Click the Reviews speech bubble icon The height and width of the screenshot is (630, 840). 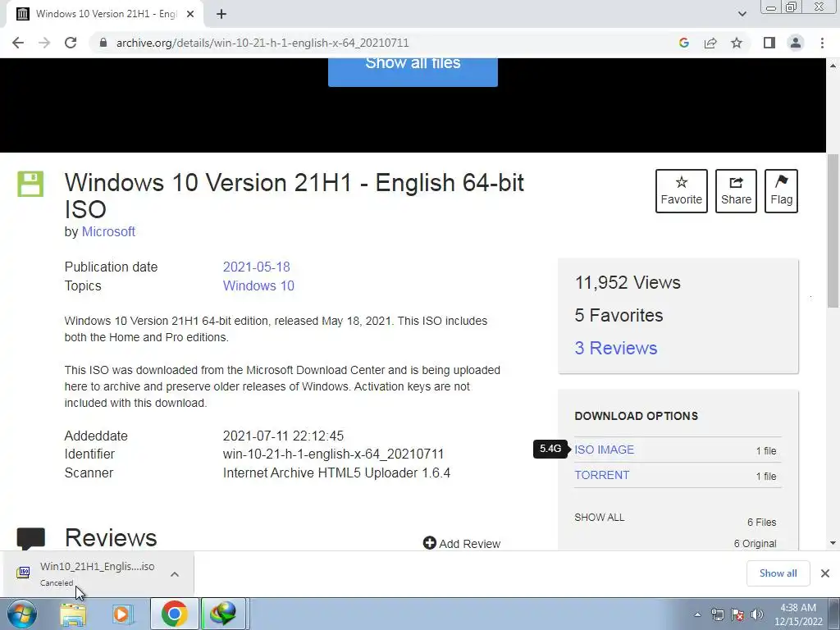point(30,538)
